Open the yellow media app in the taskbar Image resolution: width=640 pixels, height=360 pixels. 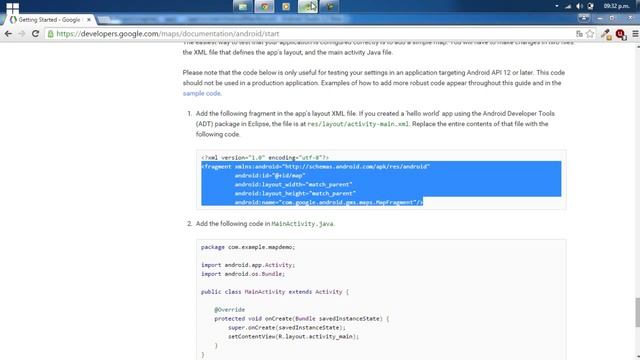pos(286,6)
